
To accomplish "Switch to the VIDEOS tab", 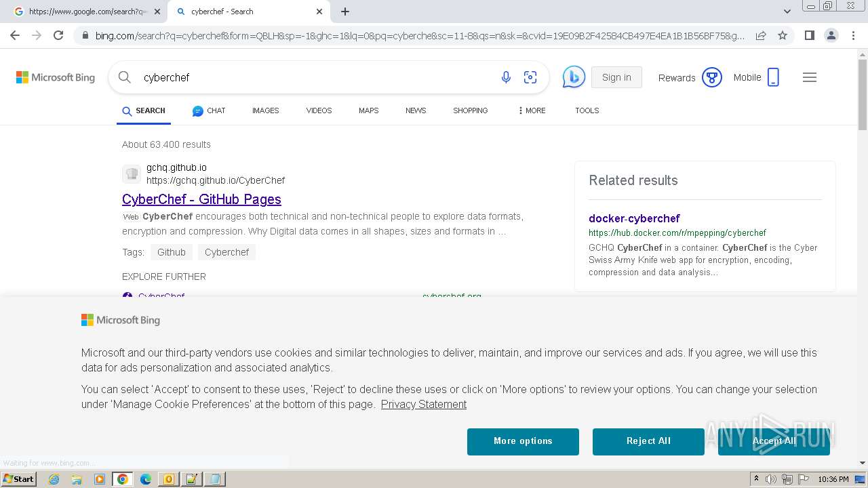I will coord(319,110).
